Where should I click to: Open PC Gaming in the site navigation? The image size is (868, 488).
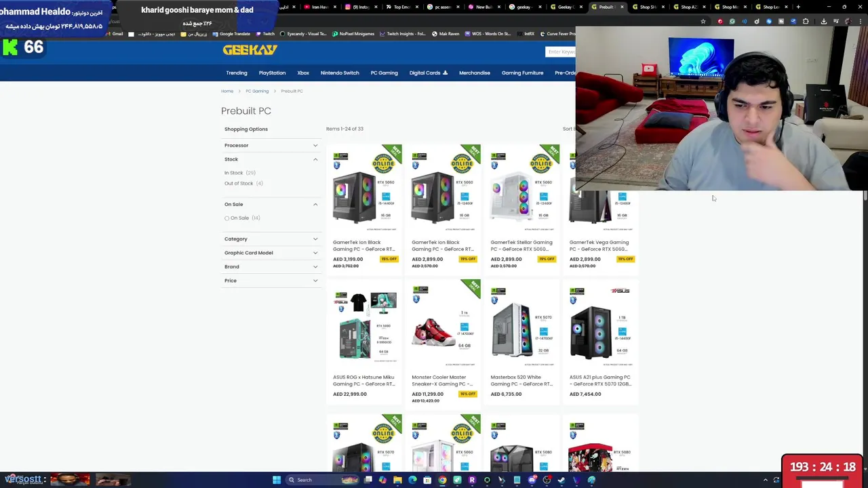coord(384,73)
